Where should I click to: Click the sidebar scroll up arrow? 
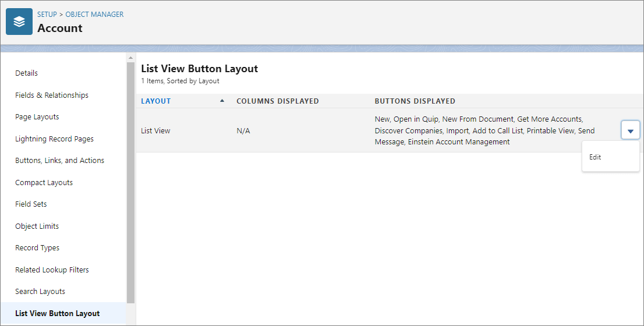point(130,58)
